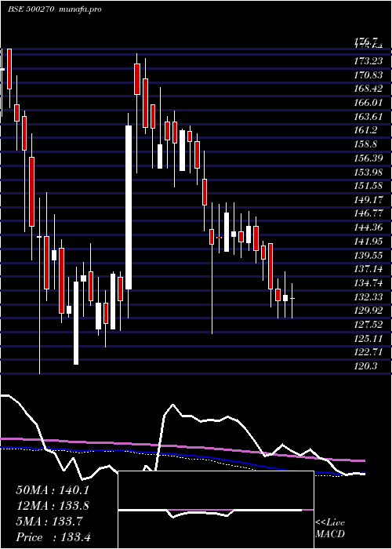
Task: Select the last candlestick on the chart
Action: click(x=292, y=298)
